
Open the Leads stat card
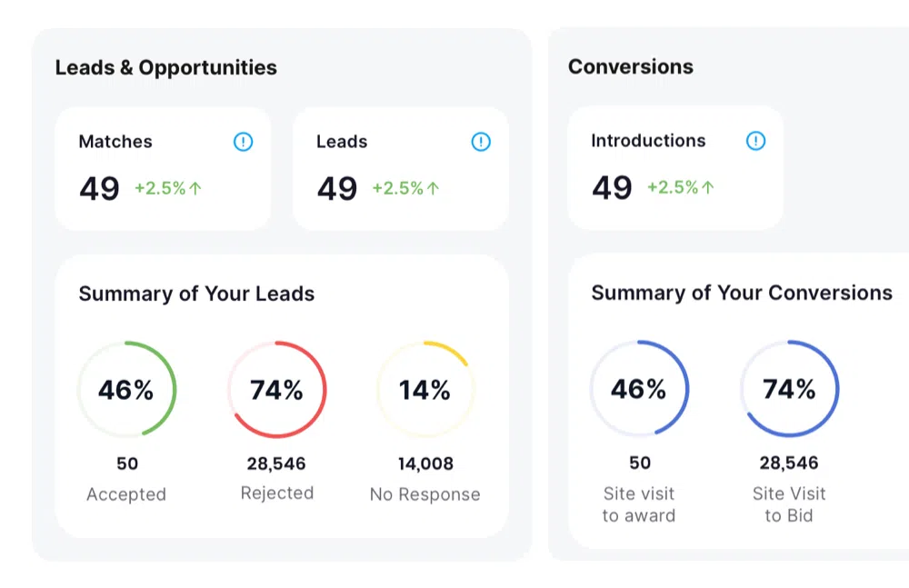401,168
